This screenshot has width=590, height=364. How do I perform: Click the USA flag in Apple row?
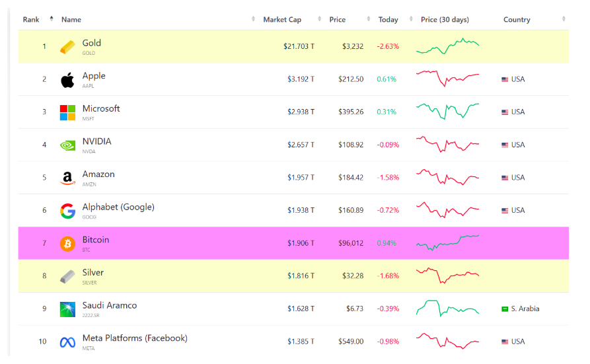click(x=505, y=79)
